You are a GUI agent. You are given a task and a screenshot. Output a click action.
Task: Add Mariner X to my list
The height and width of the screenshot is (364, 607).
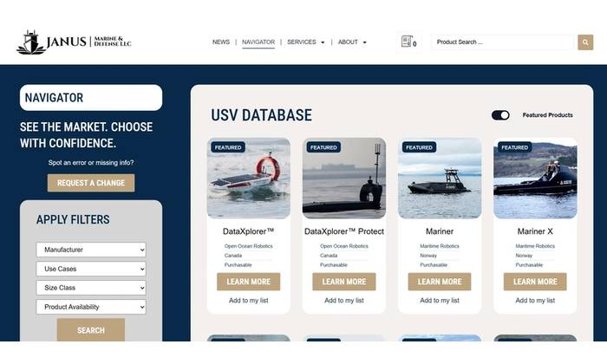535,301
